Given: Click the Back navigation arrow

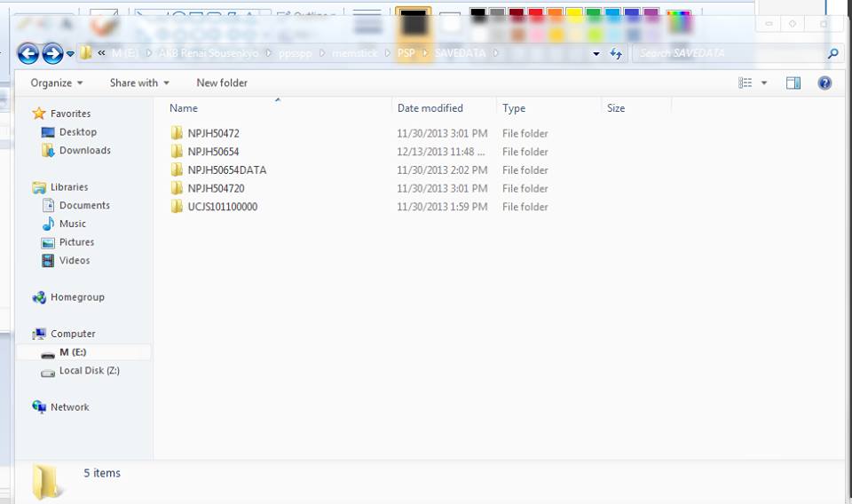Looking at the screenshot, I should [x=28, y=53].
